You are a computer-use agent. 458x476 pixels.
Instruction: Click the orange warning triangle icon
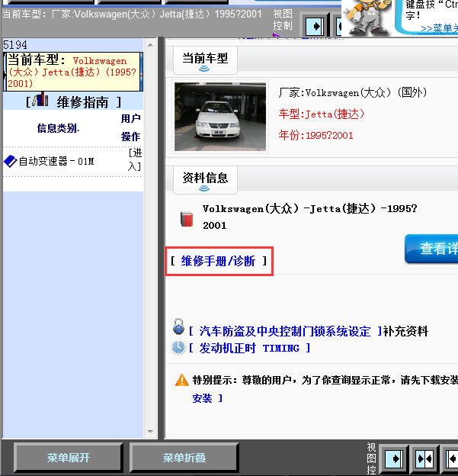(182, 380)
